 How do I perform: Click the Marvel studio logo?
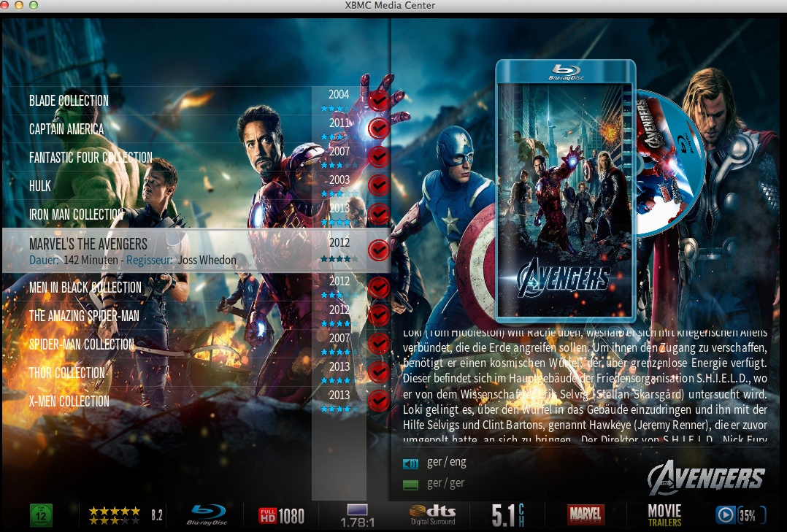pyautogui.click(x=586, y=515)
